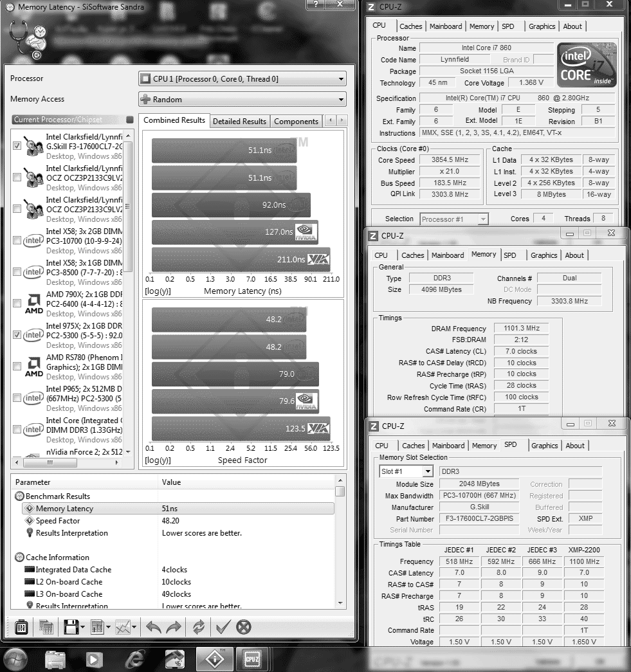This screenshot has height=672, width=631.
Task: Check the AMD 790X PC2-6400 entry
Action: pyautogui.click(x=17, y=303)
